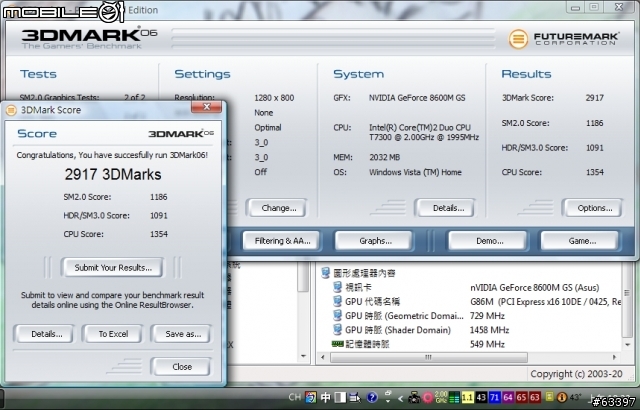This screenshot has width=640, height=410.
Task: Click the green bars meter tray icon
Action: click(453, 397)
